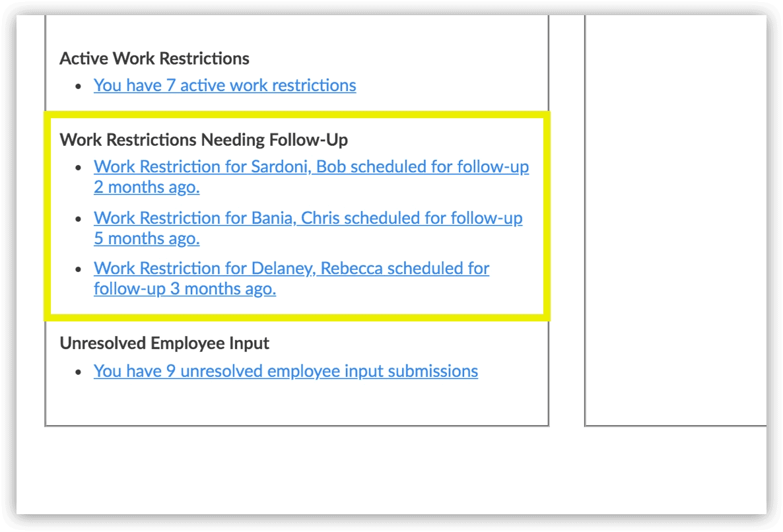Click the bullet beside the Delaney, Rebecca entry
Viewport: 783px width, 532px height.
coord(79,269)
